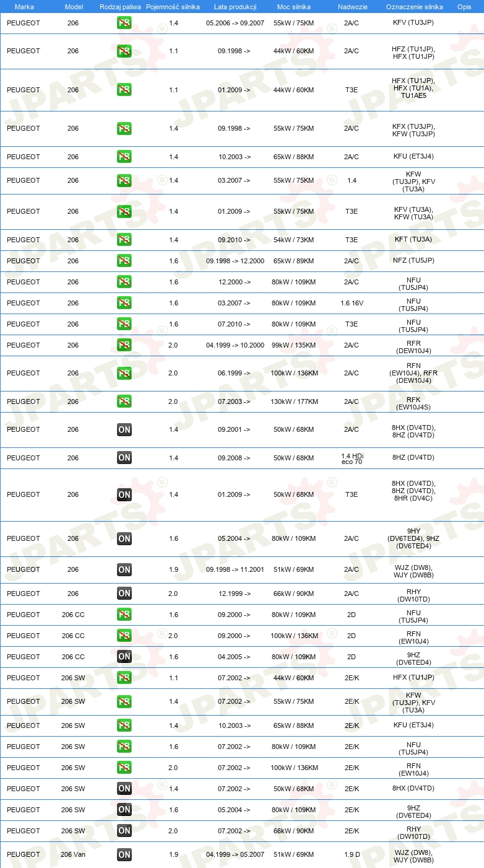
Task: Select the 1.6 16V body cell
Action: 352,303
